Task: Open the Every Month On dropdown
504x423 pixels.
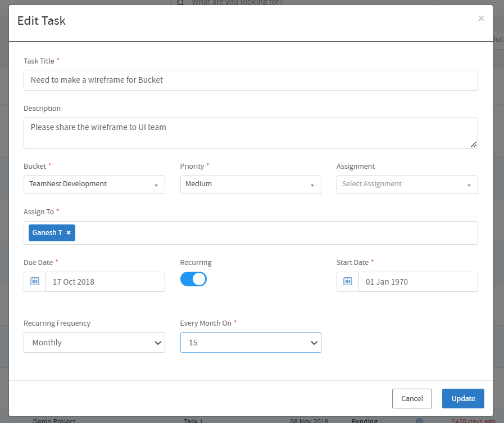Action: [251, 343]
